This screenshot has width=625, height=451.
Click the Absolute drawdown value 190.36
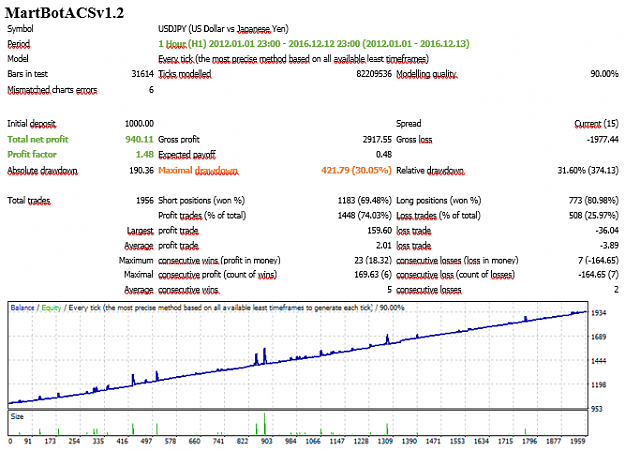point(142,170)
